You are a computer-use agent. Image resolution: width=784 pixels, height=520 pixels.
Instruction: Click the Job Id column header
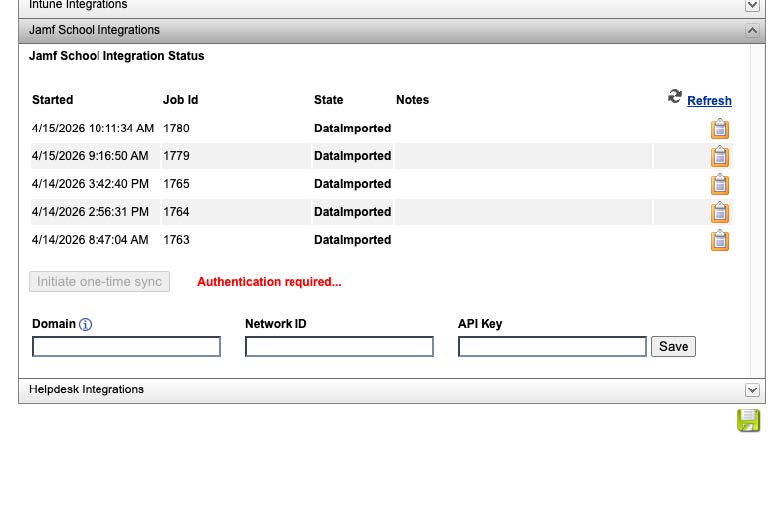180,100
